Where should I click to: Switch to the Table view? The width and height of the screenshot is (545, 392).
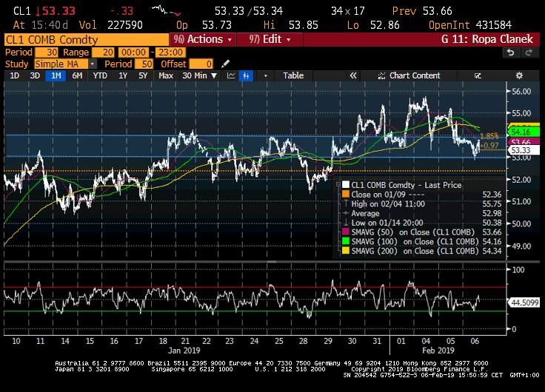point(293,75)
